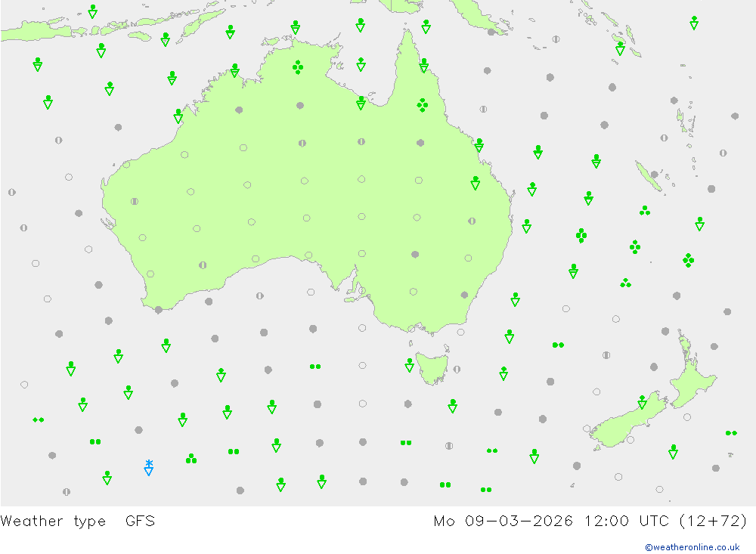Click shower symbol over the Vanuatu islands

(x=621, y=48)
